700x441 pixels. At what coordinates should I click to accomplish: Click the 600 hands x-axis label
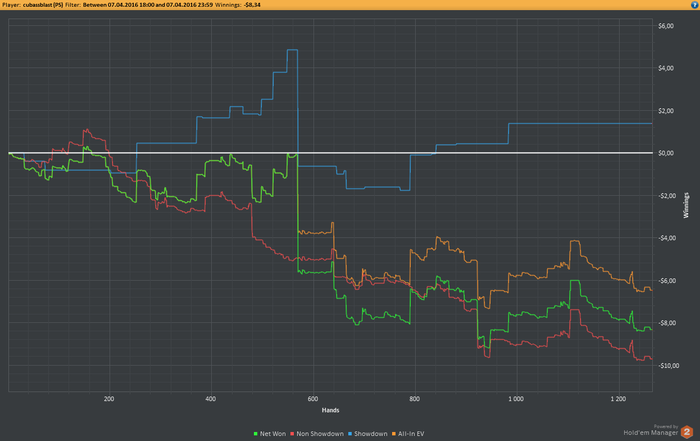(313, 399)
